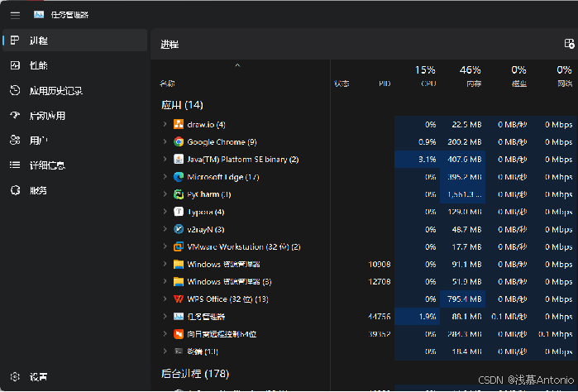
Task: Sort by the 0% 网络 column header
Action: coord(565,76)
